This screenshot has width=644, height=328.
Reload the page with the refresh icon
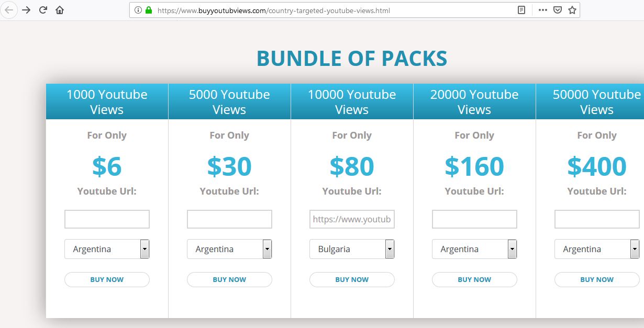coord(43,10)
